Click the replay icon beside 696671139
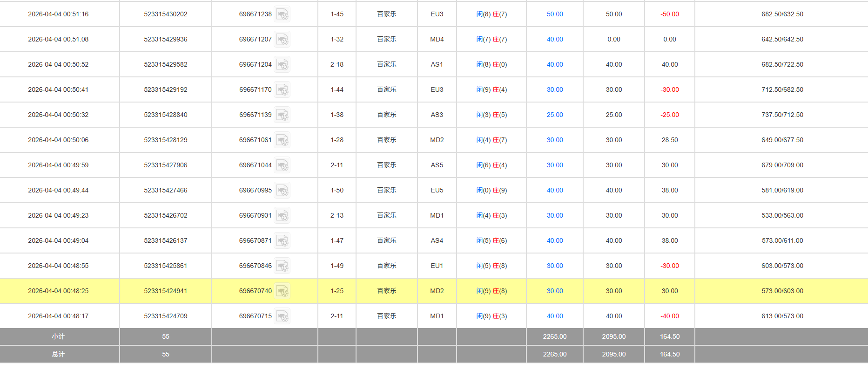 [282, 115]
